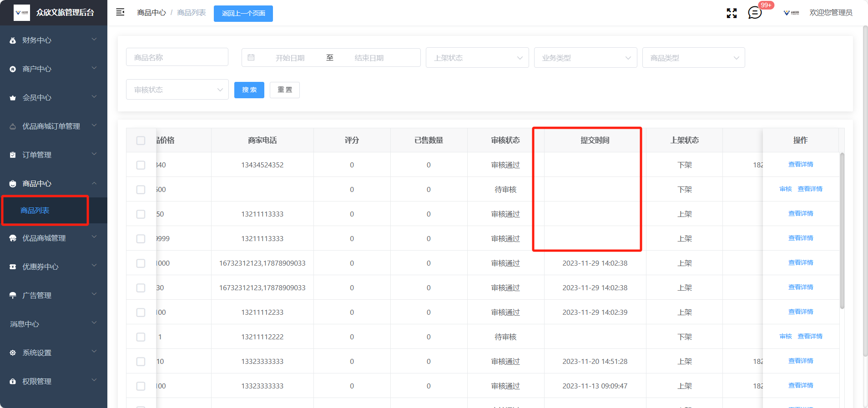Click the 系统设置 gear icon

click(x=13, y=353)
